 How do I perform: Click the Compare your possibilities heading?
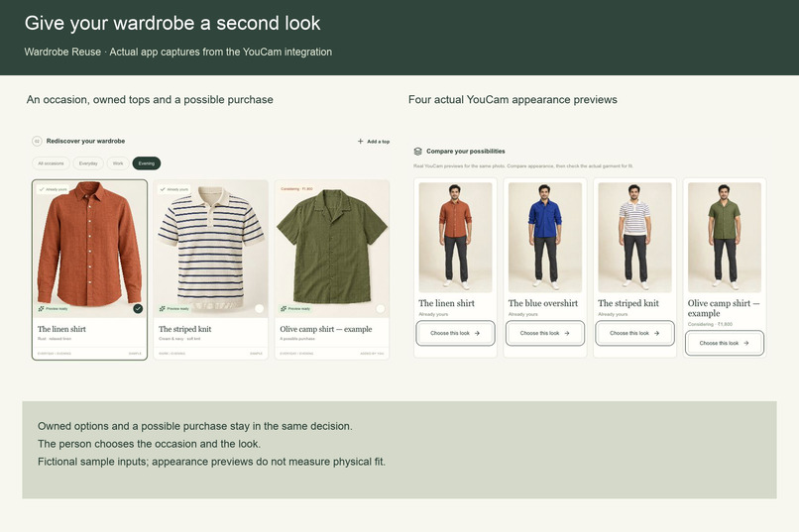coord(466,152)
